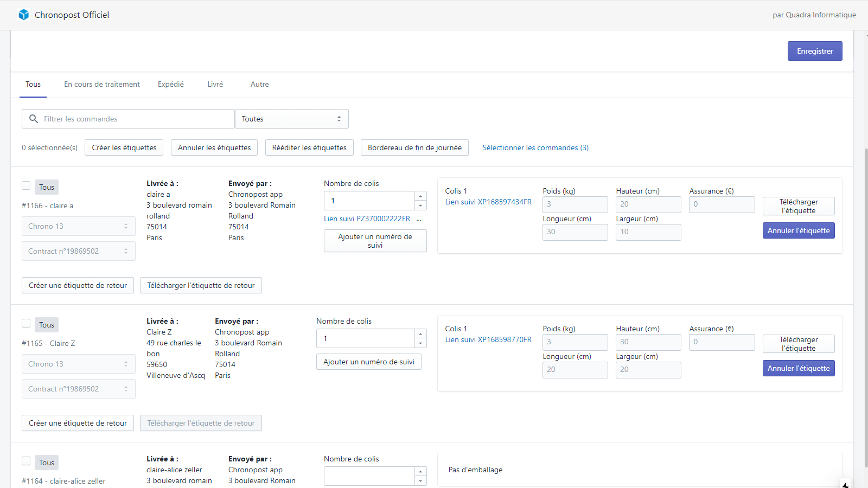Open tracking link XP168598770FR
Screen dimensions: 868x488
(488, 339)
